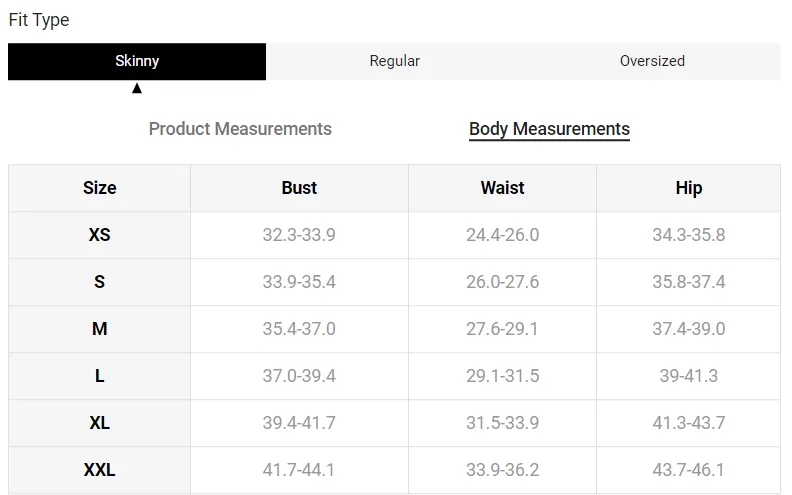The image size is (792, 495).
Task: Click bust value 41.7-44.1
Action: pos(299,470)
